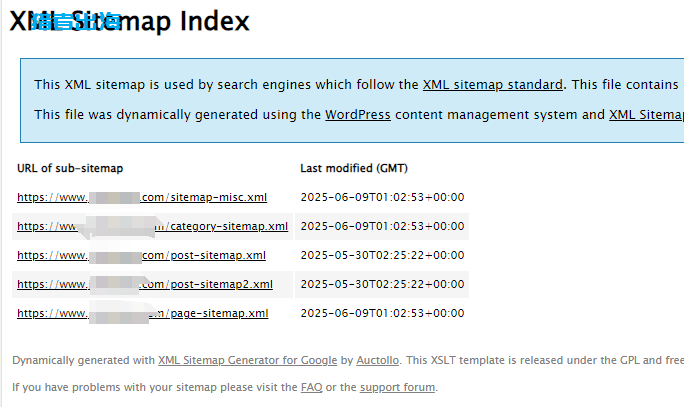Open the category-sitemap.xml sub-sitemap link
Viewport: 684px width, 407px height.
click(152, 226)
